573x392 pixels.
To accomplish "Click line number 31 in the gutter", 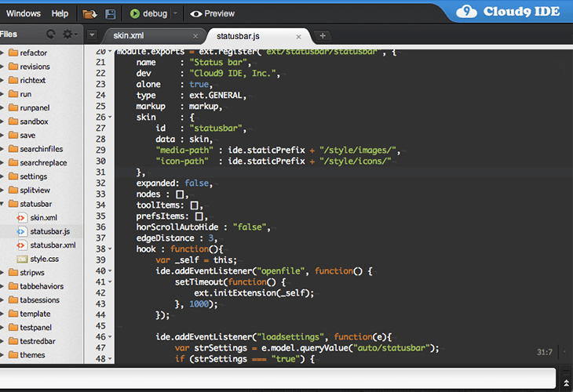I will point(100,172).
